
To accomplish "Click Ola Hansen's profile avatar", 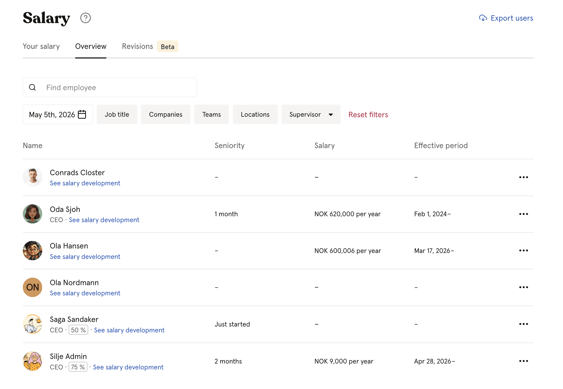I will click(x=33, y=250).
